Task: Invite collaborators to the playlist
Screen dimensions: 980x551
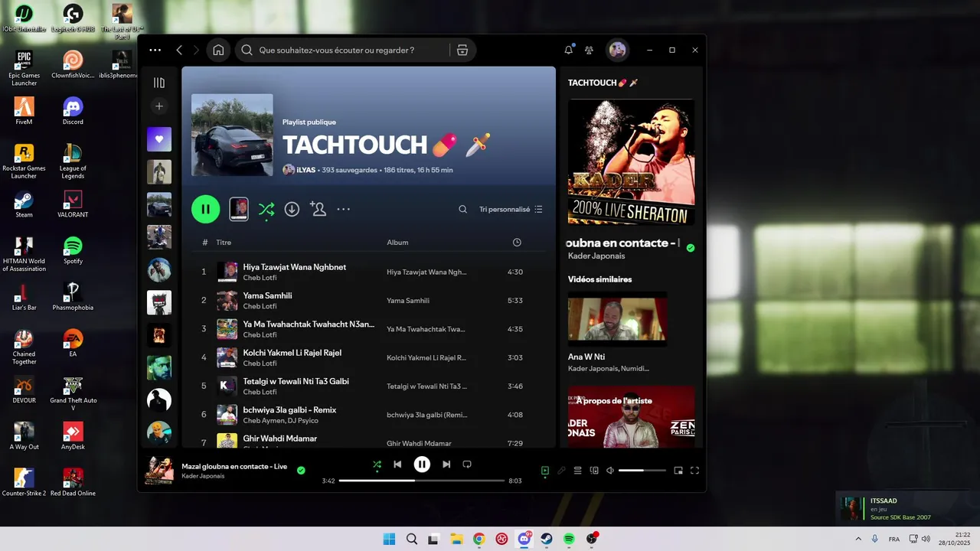Action: click(318, 208)
